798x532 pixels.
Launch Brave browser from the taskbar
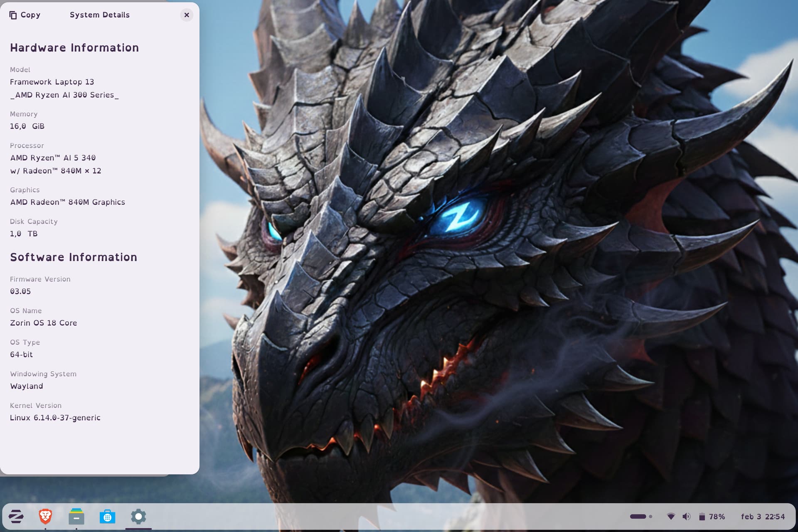coord(45,517)
